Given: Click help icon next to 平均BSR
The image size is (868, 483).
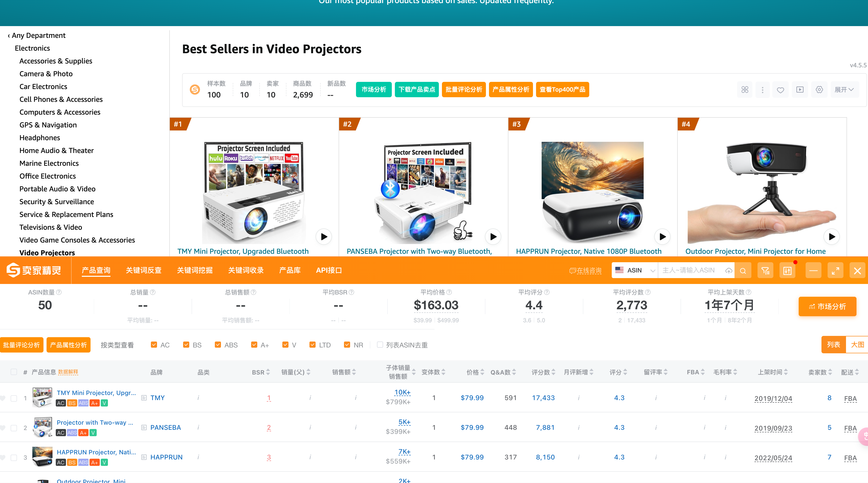Looking at the screenshot, I should click(x=351, y=292).
